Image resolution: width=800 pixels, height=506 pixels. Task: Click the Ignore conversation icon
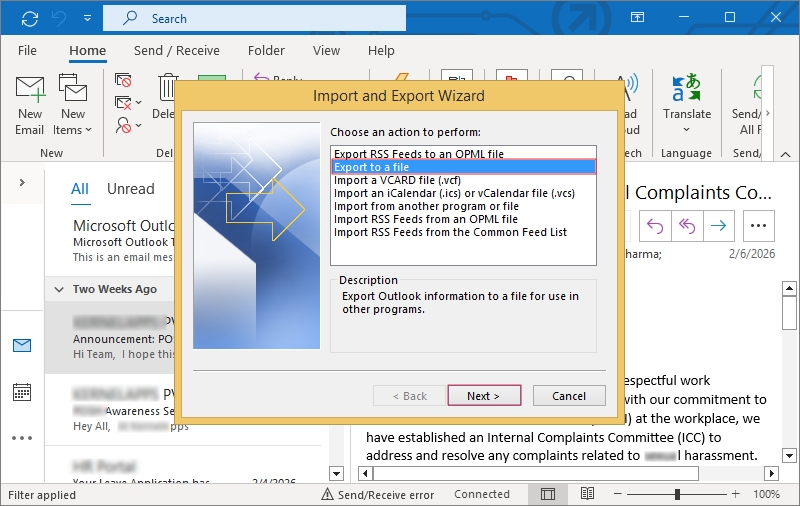pos(123,80)
